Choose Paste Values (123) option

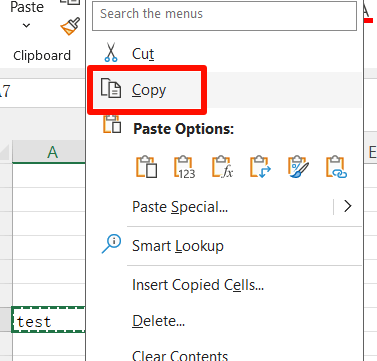[x=185, y=166]
